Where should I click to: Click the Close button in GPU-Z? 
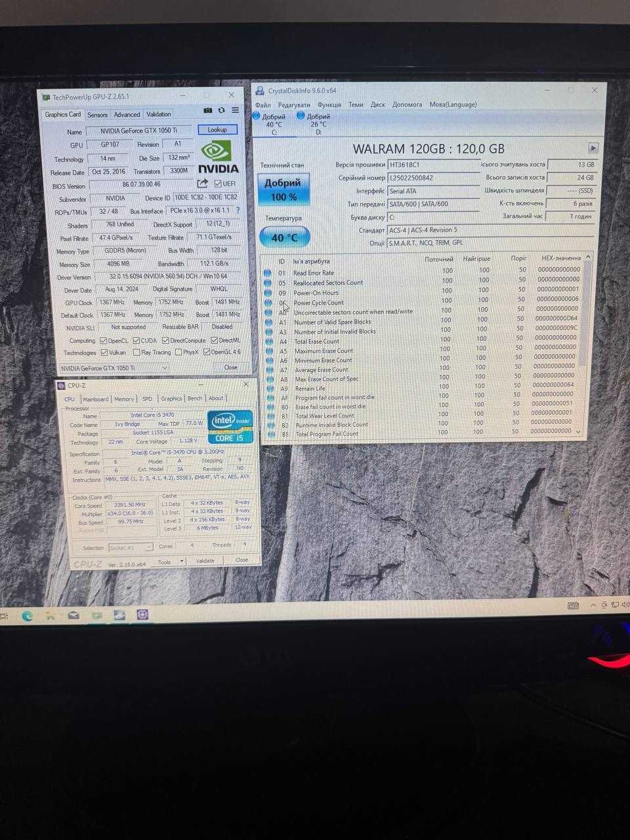231,367
